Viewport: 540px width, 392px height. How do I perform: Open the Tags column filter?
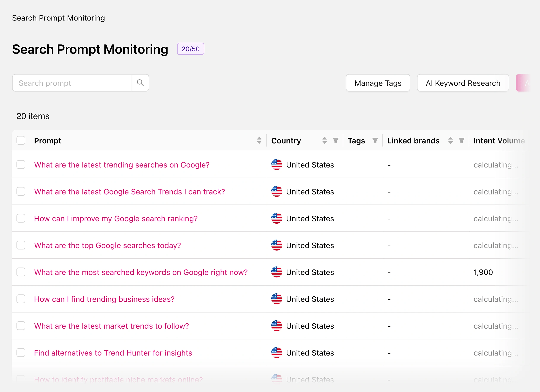[x=375, y=141]
